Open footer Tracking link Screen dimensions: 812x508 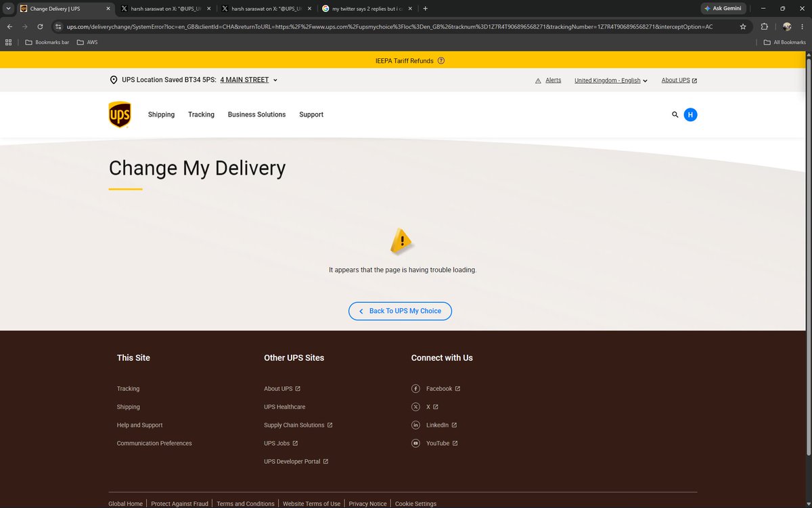point(128,389)
